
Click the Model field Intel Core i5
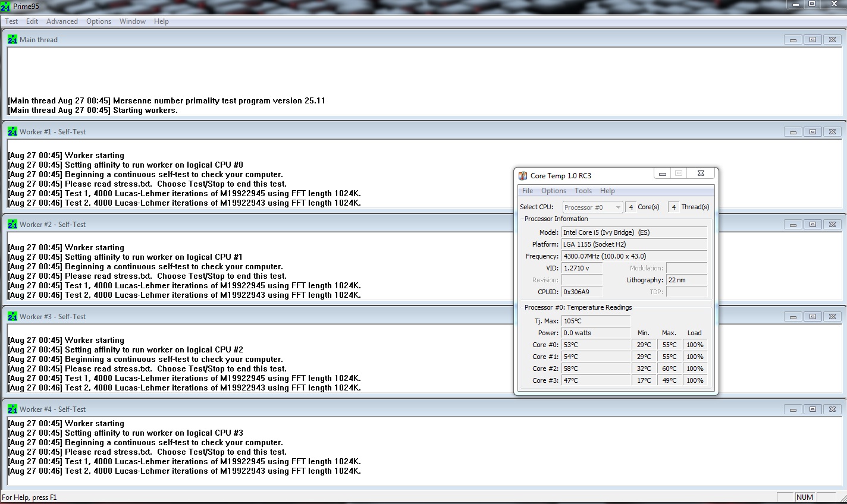634,232
